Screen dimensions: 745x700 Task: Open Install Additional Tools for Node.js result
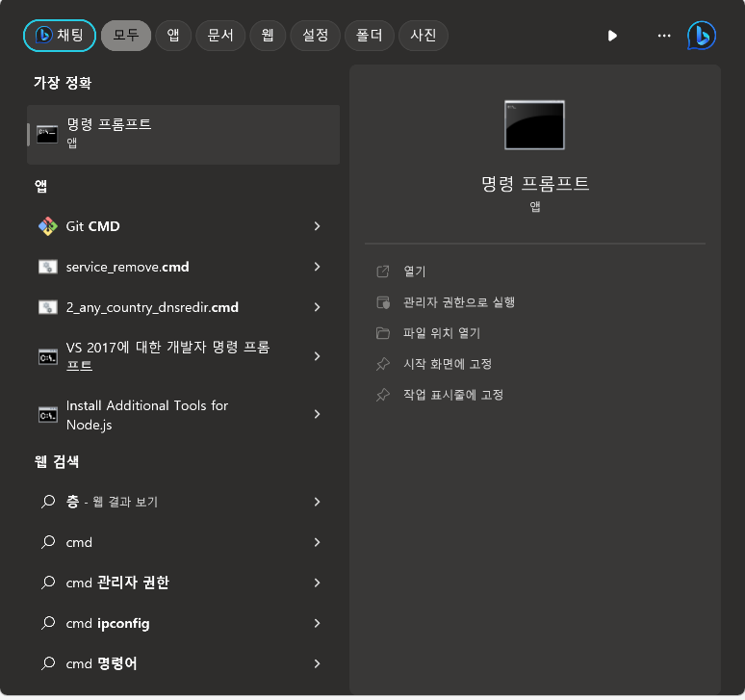(184, 415)
